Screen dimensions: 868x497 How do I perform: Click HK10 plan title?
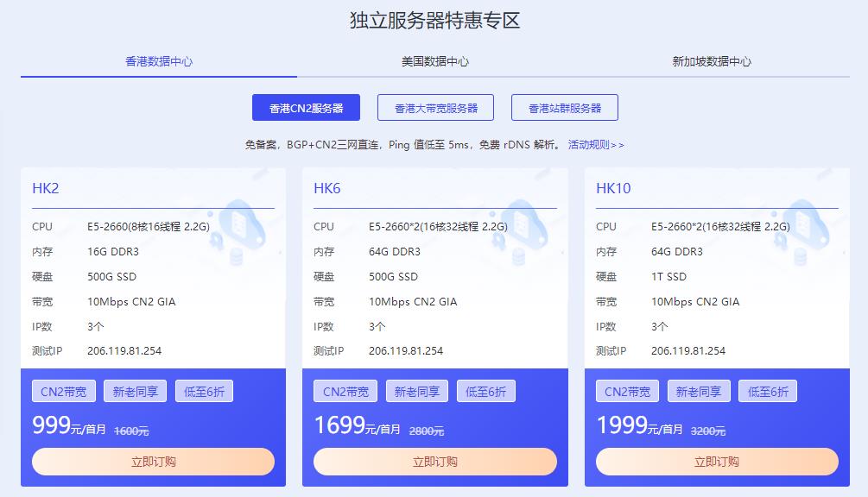point(613,188)
